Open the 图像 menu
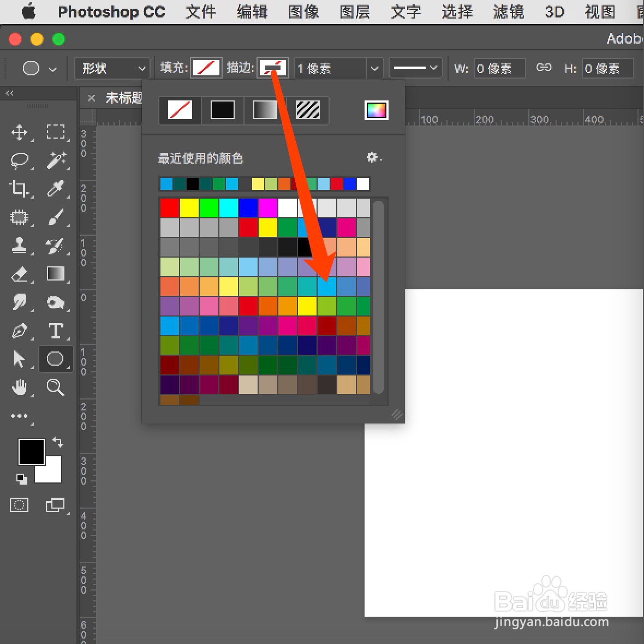 click(303, 12)
